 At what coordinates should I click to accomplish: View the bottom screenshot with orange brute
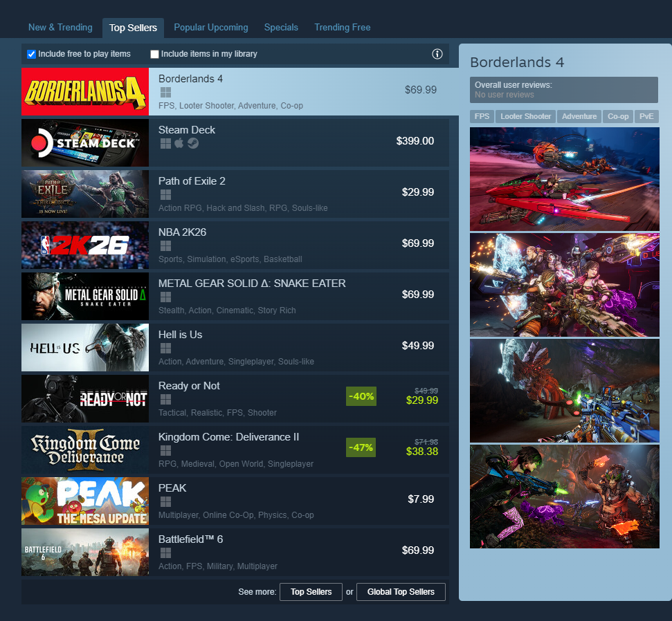tap(565, 497)
